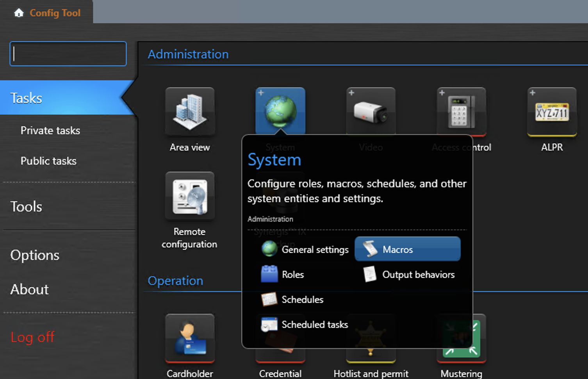
Task: Open Output behaviors settings
Action: click(418, 274)
